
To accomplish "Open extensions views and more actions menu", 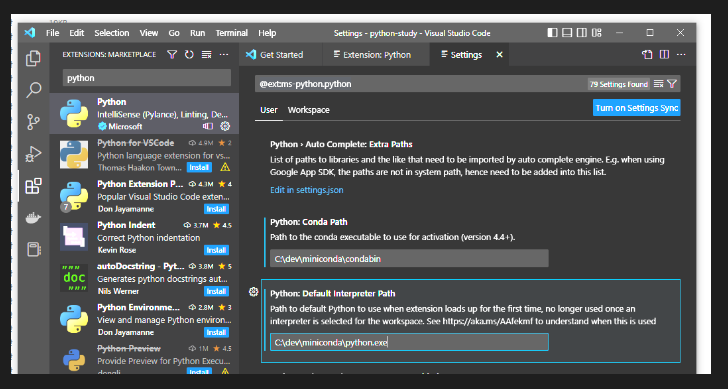I will point(224,55).
